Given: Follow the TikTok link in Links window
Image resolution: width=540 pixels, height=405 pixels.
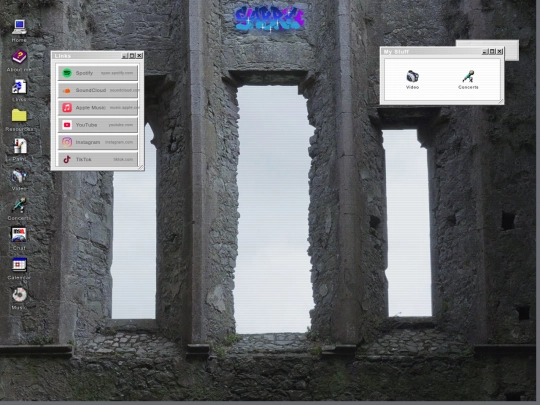Looking at the screenshot, I should 98,159.
